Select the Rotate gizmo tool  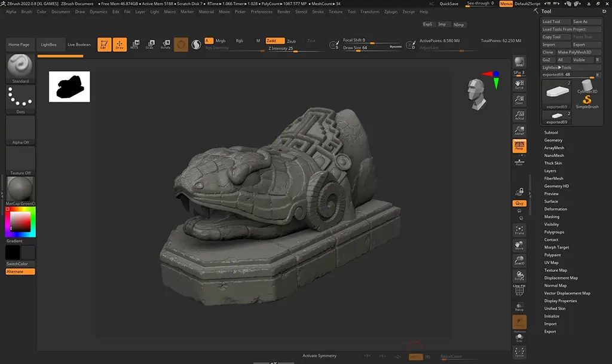coord(166,44)
